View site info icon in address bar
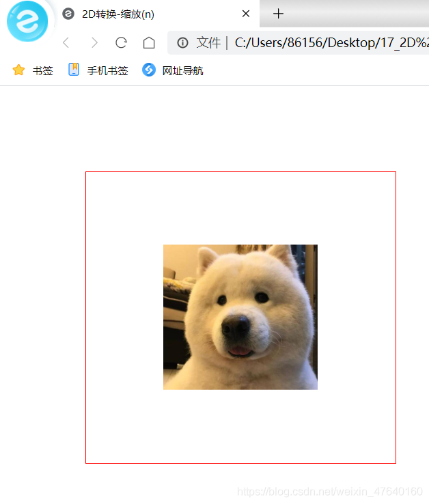 coord(182,42)
